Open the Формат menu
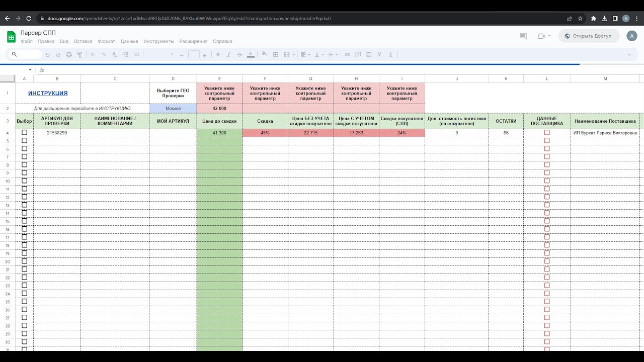This screenshot has height=362, width=644. coord(106,41)
